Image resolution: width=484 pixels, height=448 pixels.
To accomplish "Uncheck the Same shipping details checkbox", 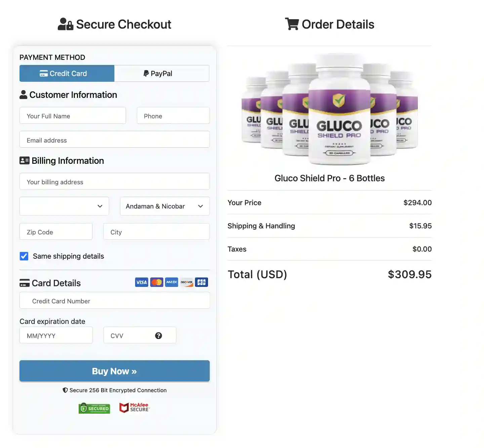I will point(24,256).
